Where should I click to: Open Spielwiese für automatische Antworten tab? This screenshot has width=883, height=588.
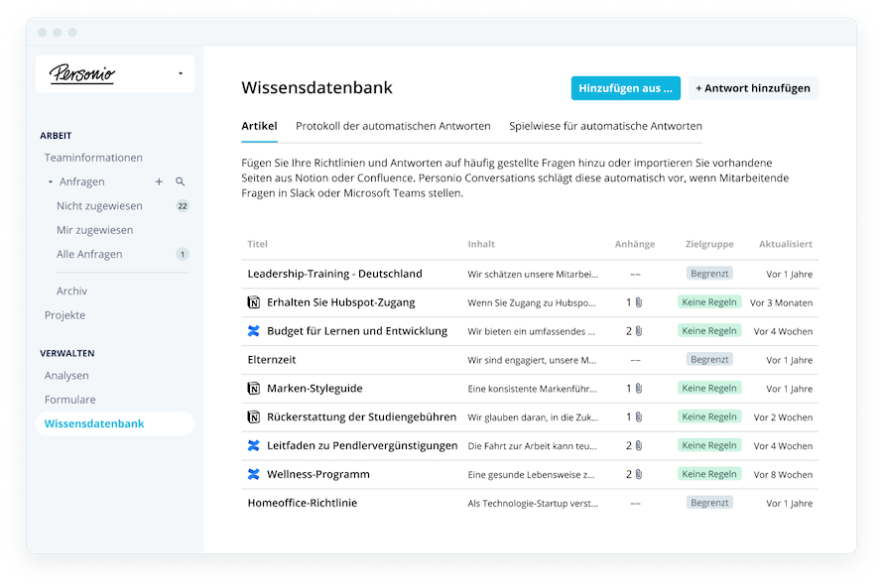pos(605,126)
